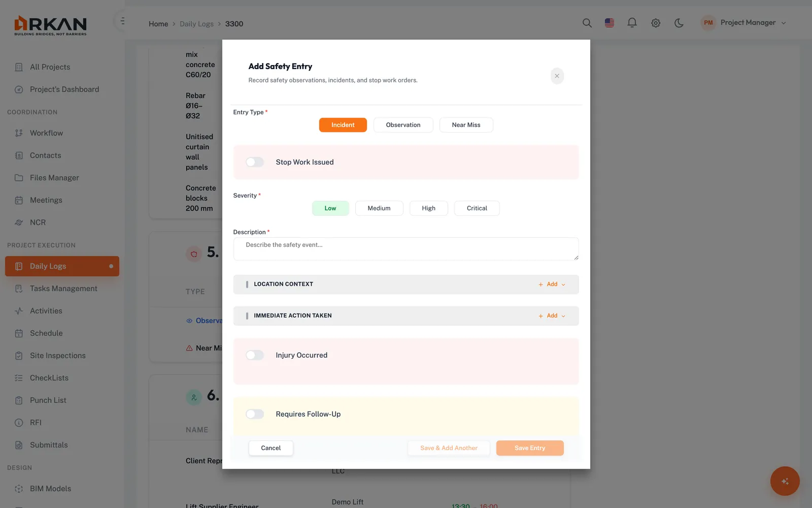Screen dimensions: 812x508
Task: Turn on Injury Occurred switch
Action: 255,355
